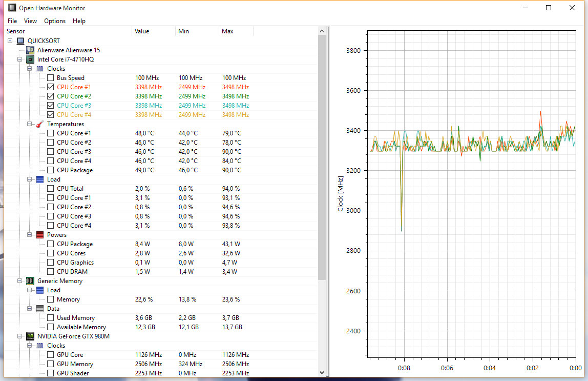
Task: Enable the CPU Total load checkbox
Action: [x=51, y=188]
